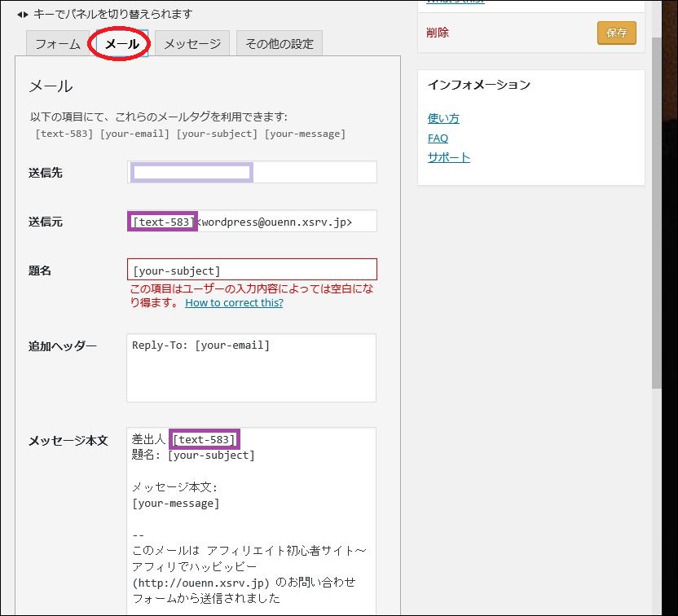This screenshot has width=678, height=616.
Task: Click the How to correct this? link
Action: click(234, 302)
